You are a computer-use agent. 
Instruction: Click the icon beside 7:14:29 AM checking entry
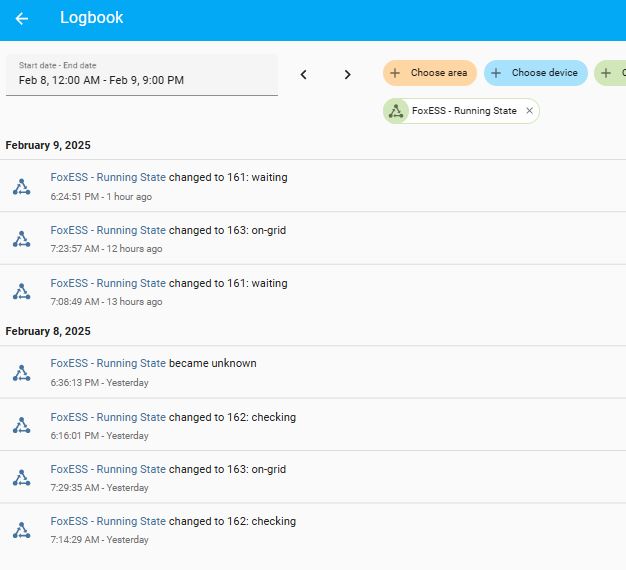[x=21, y=530]
